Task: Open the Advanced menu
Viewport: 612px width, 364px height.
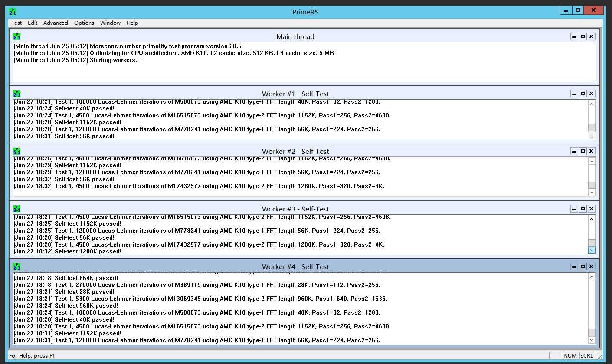Action: 56,23
